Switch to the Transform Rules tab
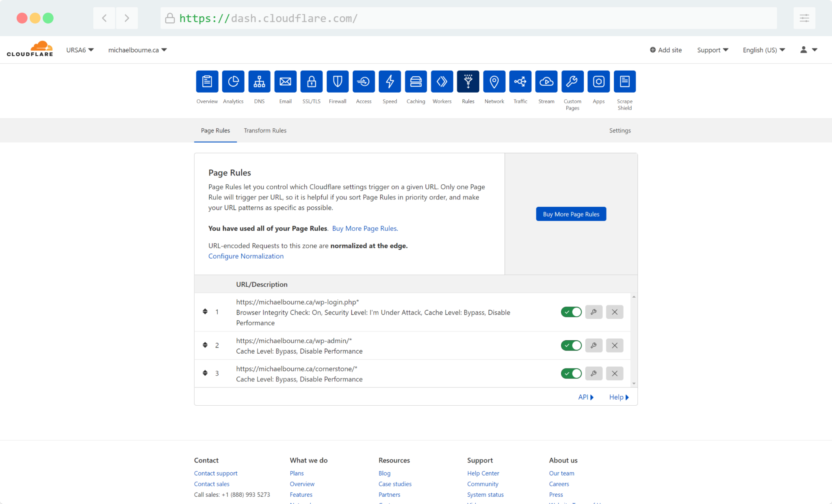Image resolution: width=832 pixels, height=504 pixels. click(x=265, y=130)
